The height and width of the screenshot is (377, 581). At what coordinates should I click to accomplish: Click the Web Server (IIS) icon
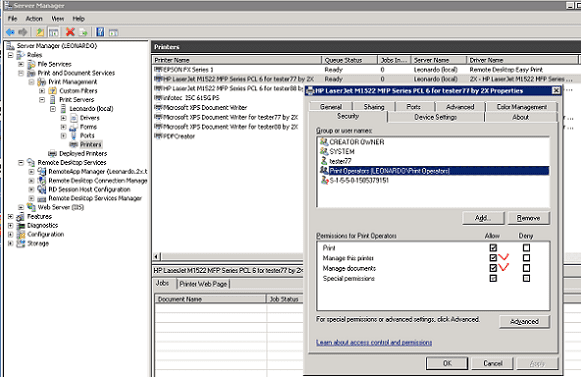click(x=31, y=207)
